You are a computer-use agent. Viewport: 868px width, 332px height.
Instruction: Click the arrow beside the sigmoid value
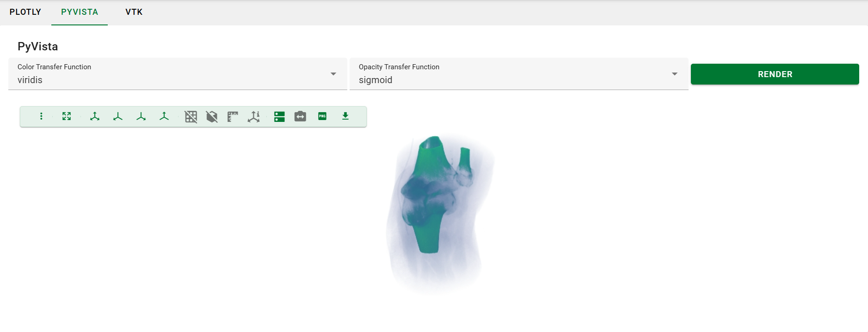pos(675,74)
